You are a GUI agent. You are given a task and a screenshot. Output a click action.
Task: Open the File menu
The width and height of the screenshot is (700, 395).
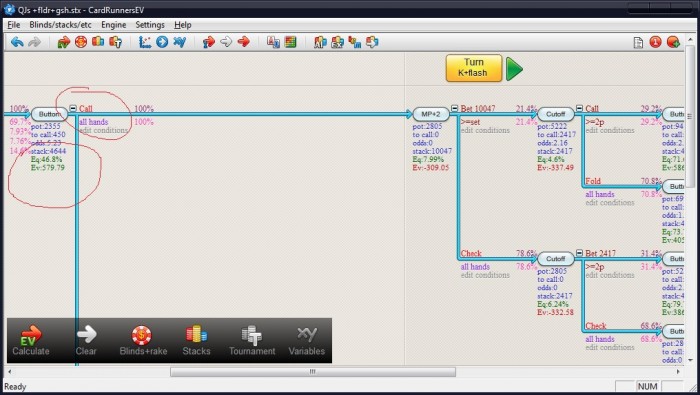click(14, 25)
